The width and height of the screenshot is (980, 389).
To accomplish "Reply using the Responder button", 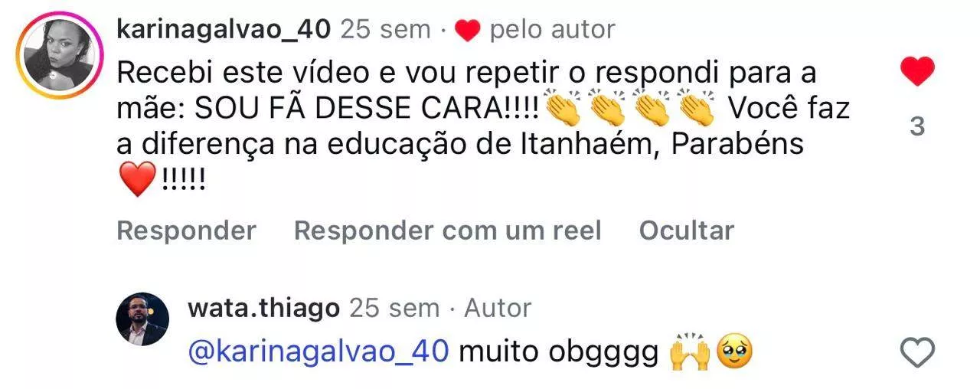I will pos(186,230).
